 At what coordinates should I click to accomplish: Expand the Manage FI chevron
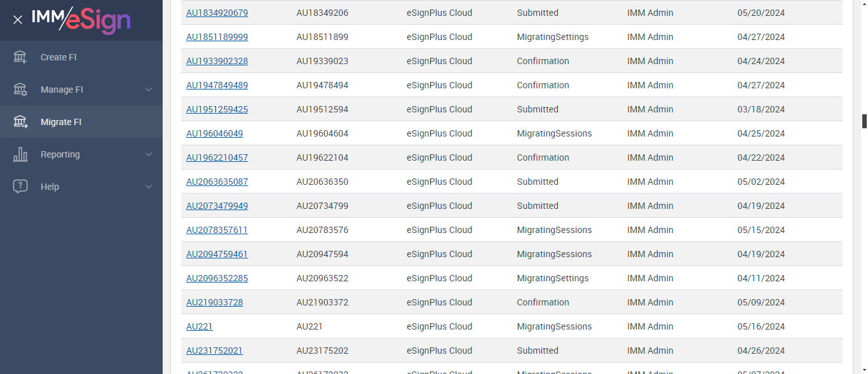pos(149,90)
